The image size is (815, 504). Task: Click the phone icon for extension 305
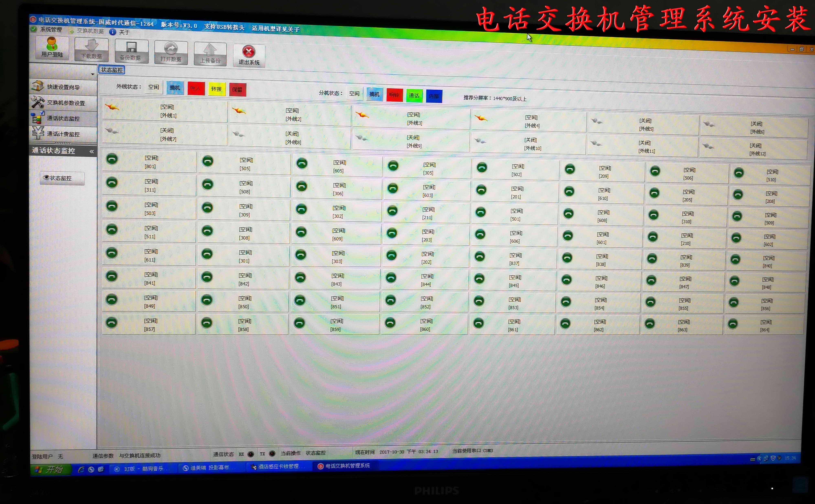393,166
